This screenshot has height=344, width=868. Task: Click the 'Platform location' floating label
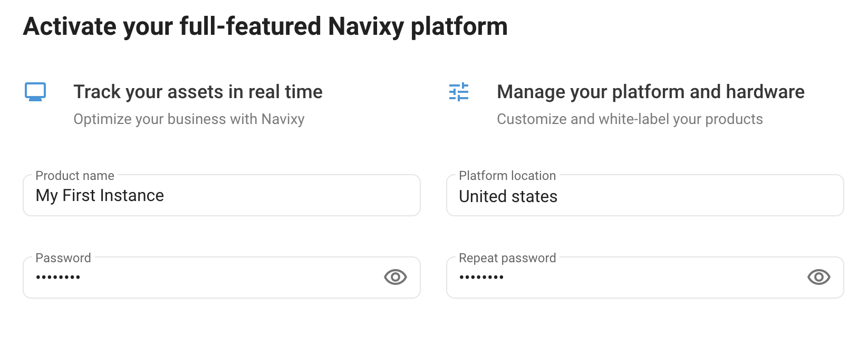click(x=507, y=176)
